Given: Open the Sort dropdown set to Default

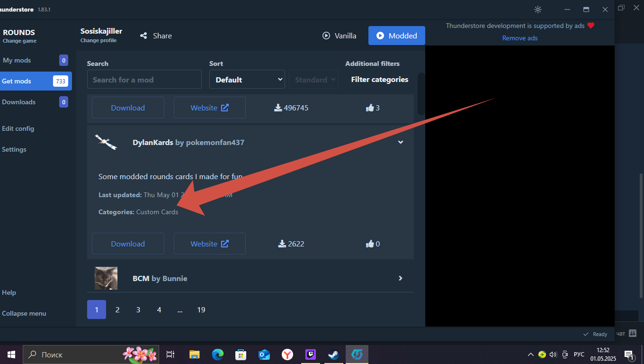Looking at the screenshot, I should point(247,80).
